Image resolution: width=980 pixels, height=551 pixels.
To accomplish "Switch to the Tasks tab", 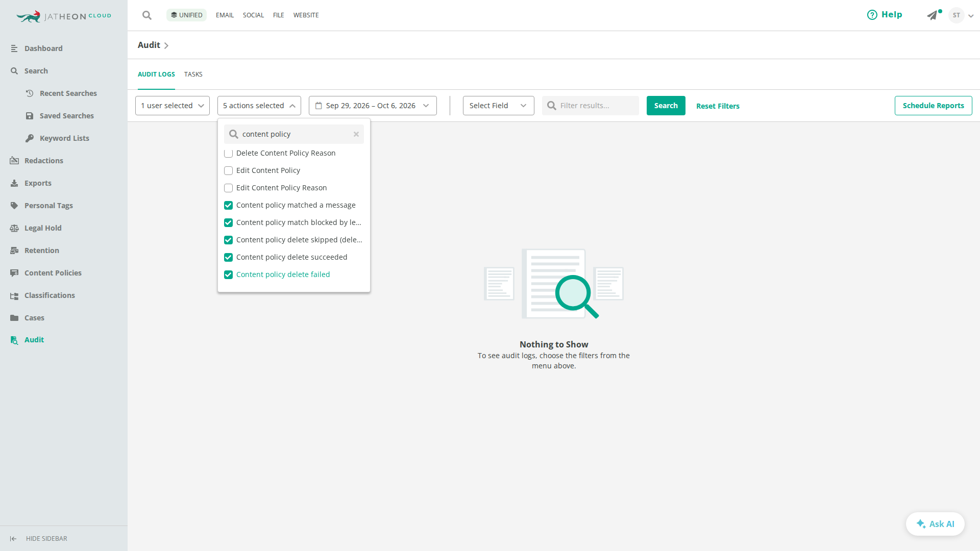I will (x=193, y=74).
